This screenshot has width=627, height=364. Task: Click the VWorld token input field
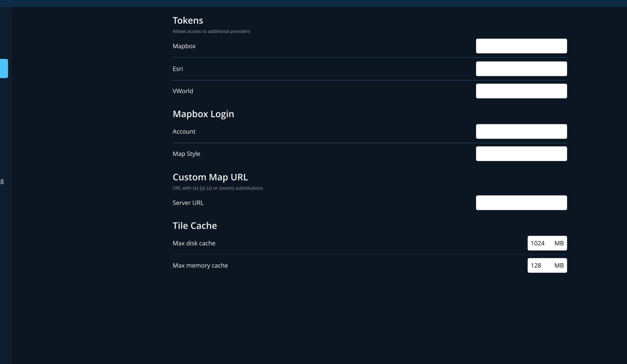(521, 91)
